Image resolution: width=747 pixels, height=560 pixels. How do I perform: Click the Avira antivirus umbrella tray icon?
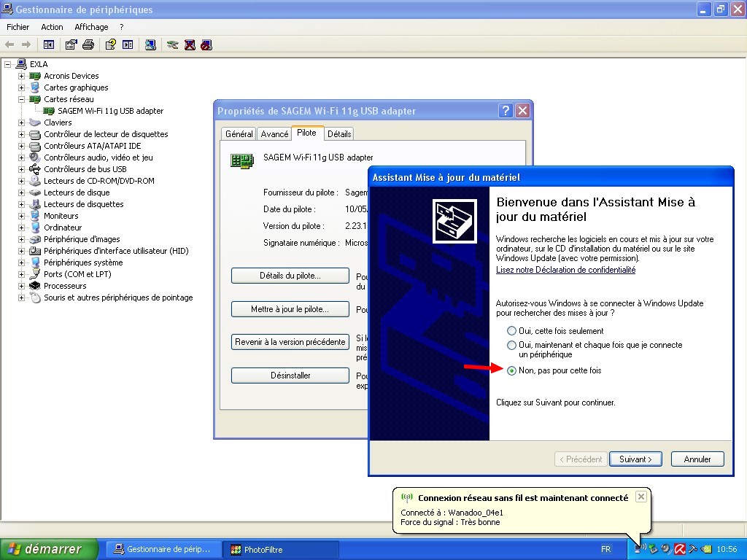tap(679, 549)
